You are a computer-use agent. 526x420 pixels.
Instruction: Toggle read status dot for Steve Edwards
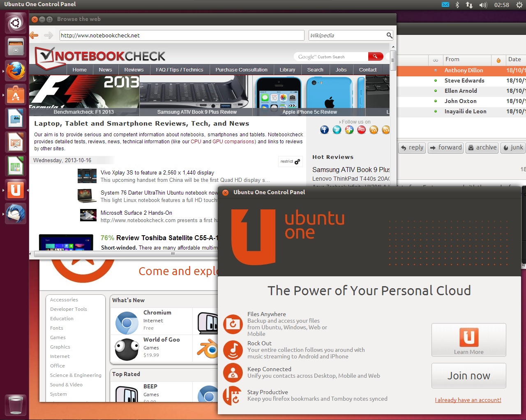tap(436, 81)
